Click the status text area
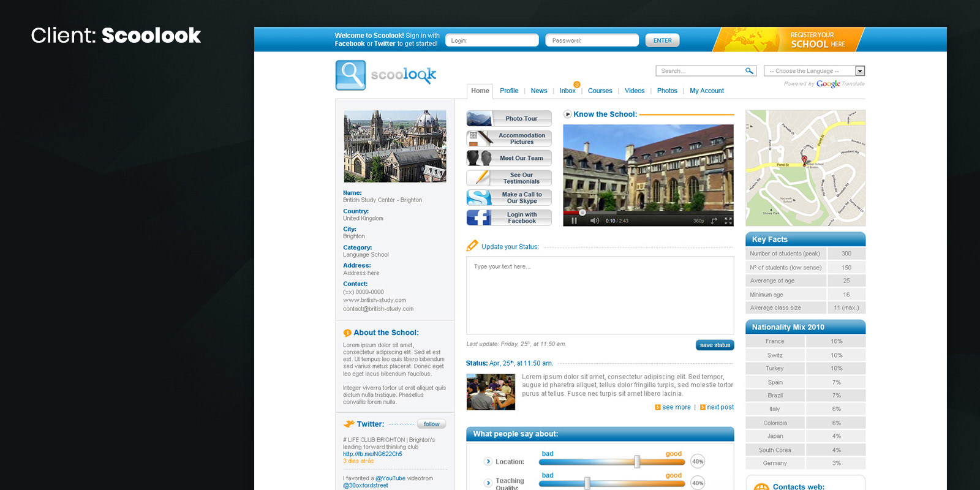This screenshot has height=490, width=980. pyautogui.click(x=600, y=295)
